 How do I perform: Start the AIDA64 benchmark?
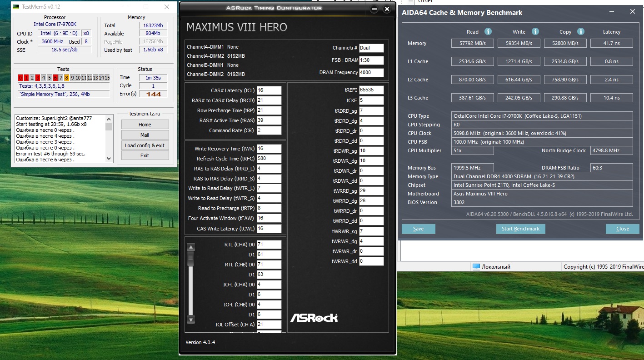pos(520,229)
